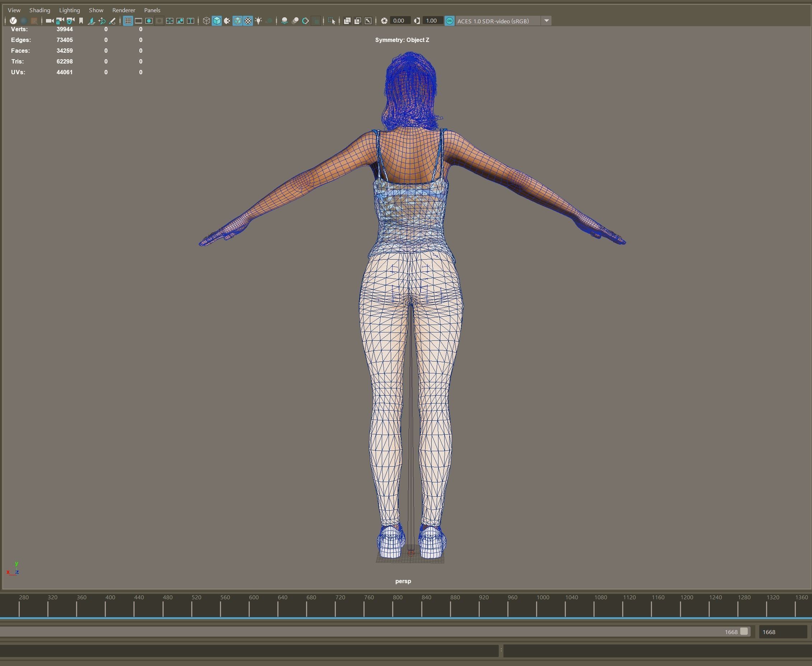
Task: Toggle the Resolution Gate display
Action: [x=149, y=21]
